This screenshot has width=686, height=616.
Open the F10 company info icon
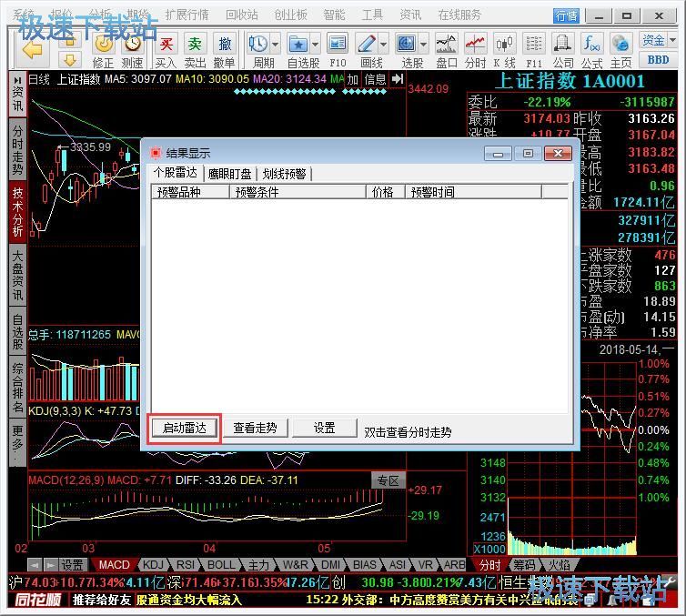338,48
